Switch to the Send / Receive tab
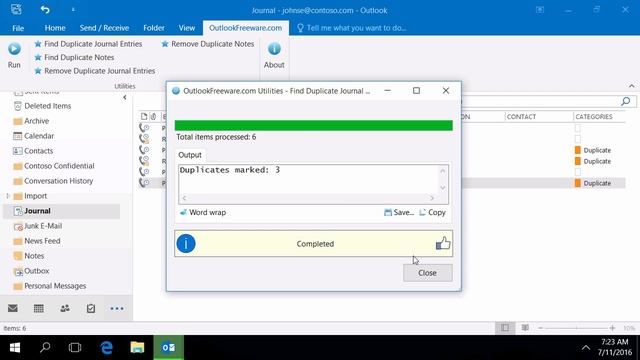Viewport: 640px width, 360px height. tap(104, 28)
